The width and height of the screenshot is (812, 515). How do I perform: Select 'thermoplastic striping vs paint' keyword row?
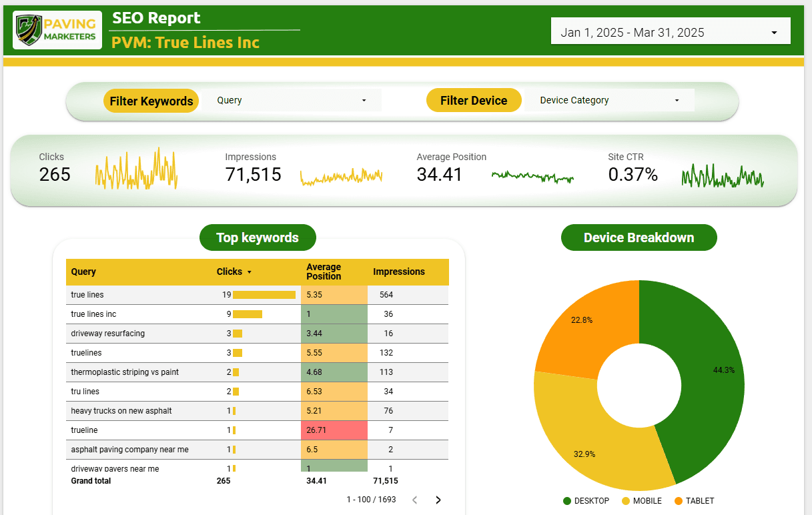[125, 372]
